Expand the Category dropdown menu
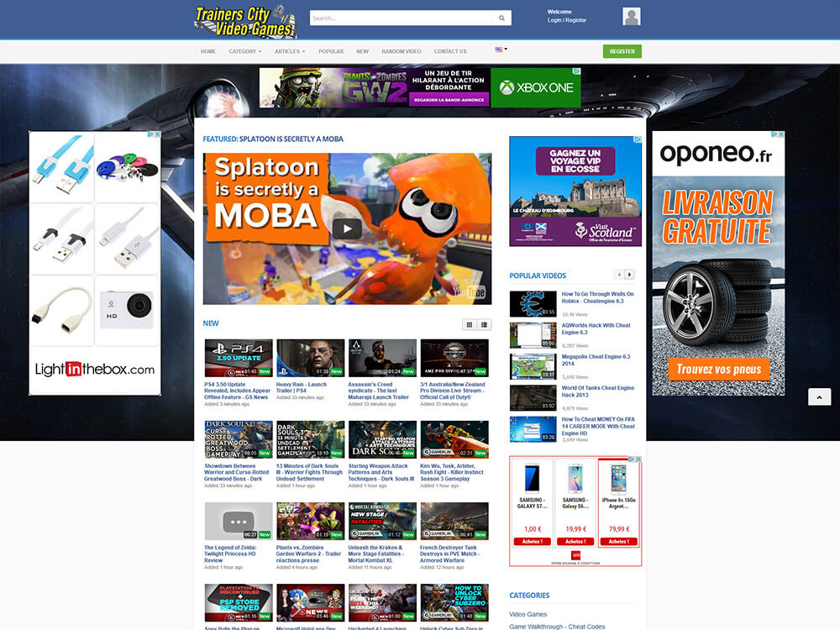Screen dimensions: 840x630 [244, 51]
